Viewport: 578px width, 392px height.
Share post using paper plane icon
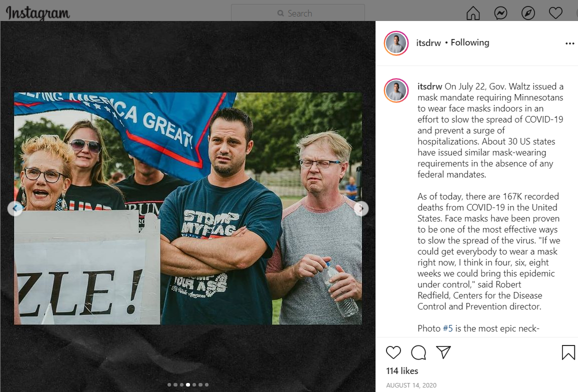click(x=443, y=352)
